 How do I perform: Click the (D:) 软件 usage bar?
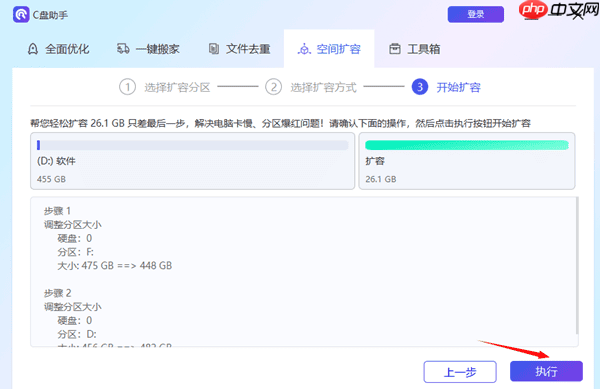click(192, 145)
